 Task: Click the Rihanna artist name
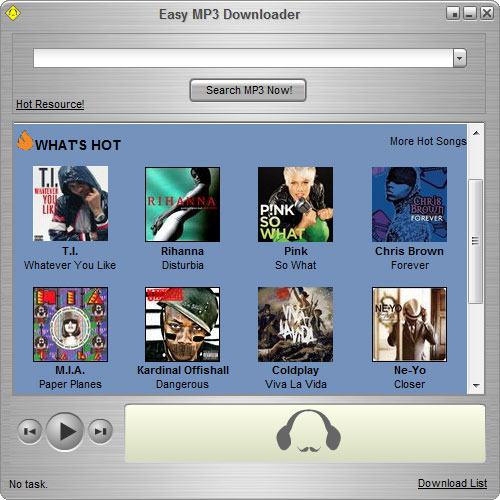point(182,251)
